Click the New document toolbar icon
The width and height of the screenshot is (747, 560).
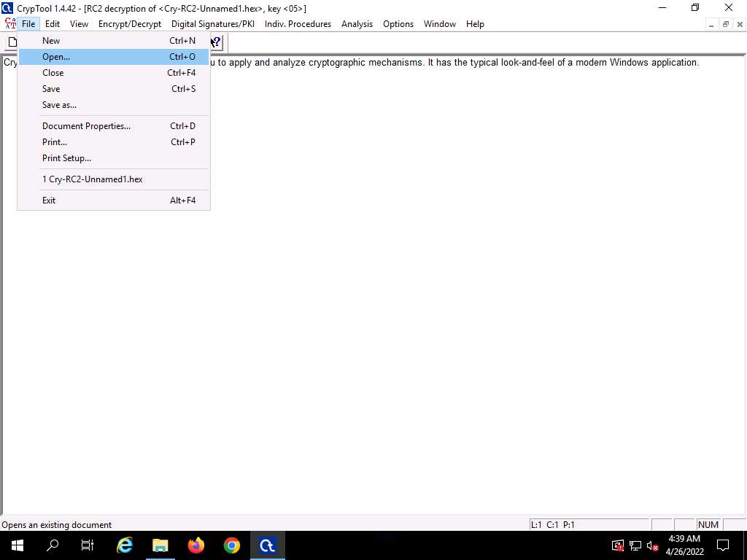coord(12,42)
